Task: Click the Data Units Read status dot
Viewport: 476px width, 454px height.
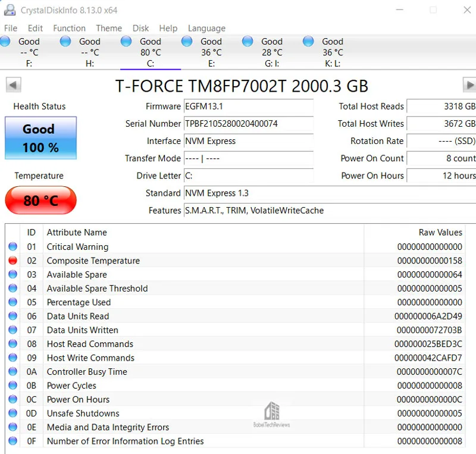Action: pos(12,316)
